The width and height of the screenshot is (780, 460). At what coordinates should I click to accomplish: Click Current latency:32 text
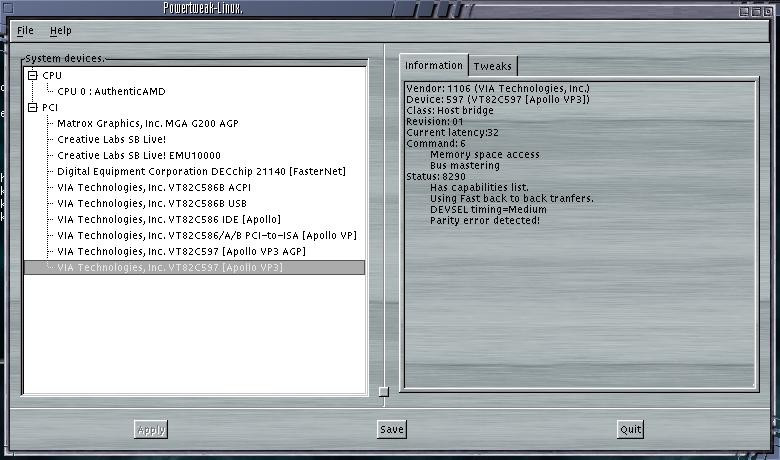(452, 133)
